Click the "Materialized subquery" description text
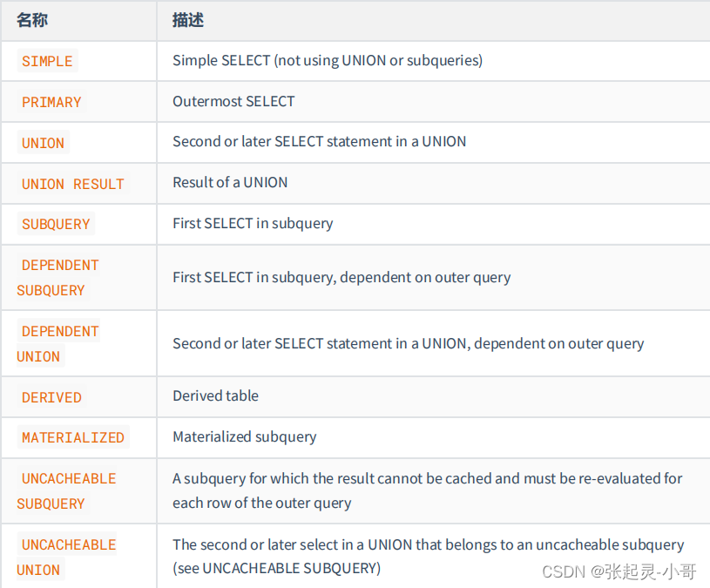 click(244, 436)
